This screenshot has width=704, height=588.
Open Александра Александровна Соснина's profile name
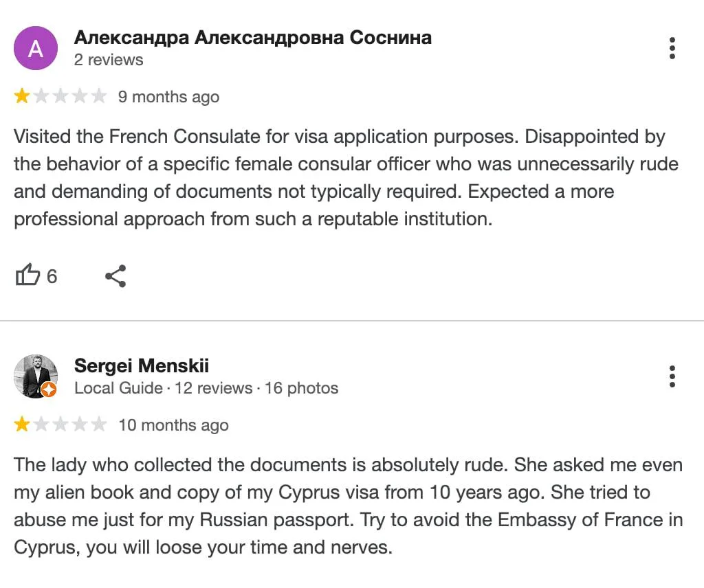coord(252,37)
